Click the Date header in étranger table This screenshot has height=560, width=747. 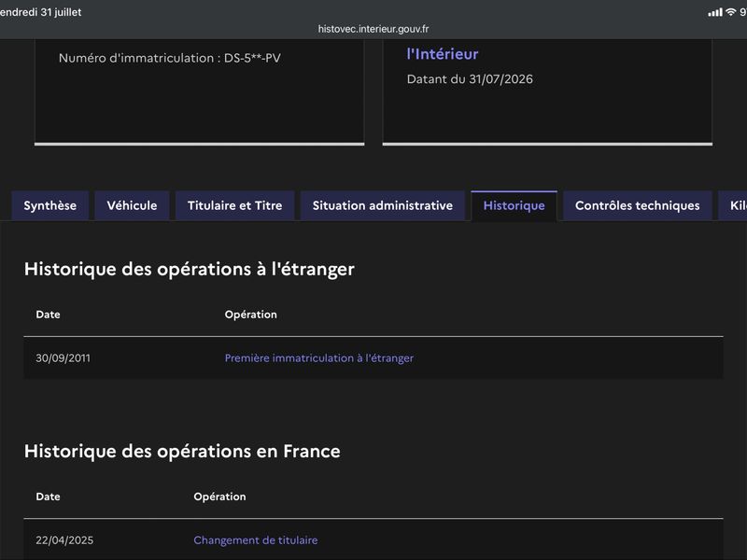pyautogui.click(x=49, y=315)
